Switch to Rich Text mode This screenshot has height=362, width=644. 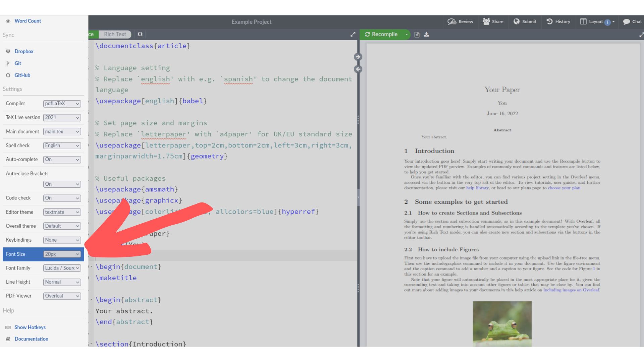[115, 34]
